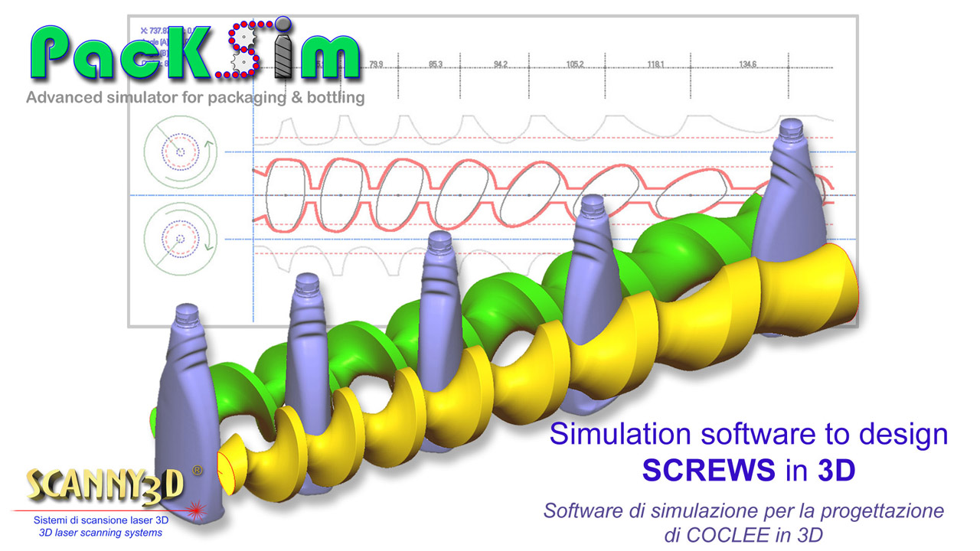
Task: Click the 'SCREWS in 3D' text
Action: (x=748, y=471)
